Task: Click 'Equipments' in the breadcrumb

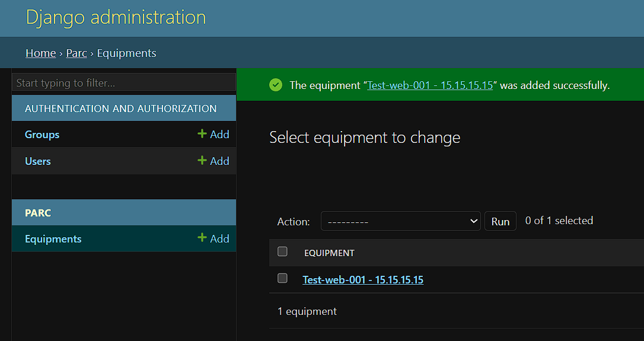Action: 126,53
